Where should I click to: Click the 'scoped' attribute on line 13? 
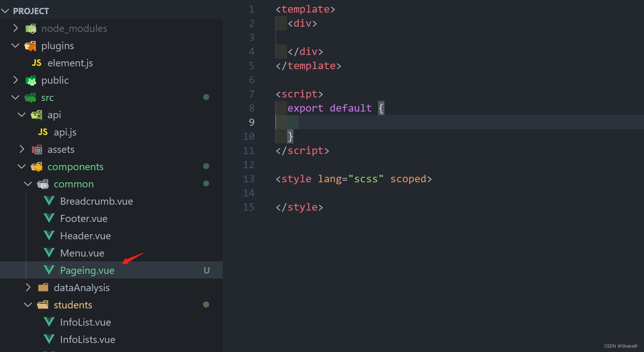408,179
